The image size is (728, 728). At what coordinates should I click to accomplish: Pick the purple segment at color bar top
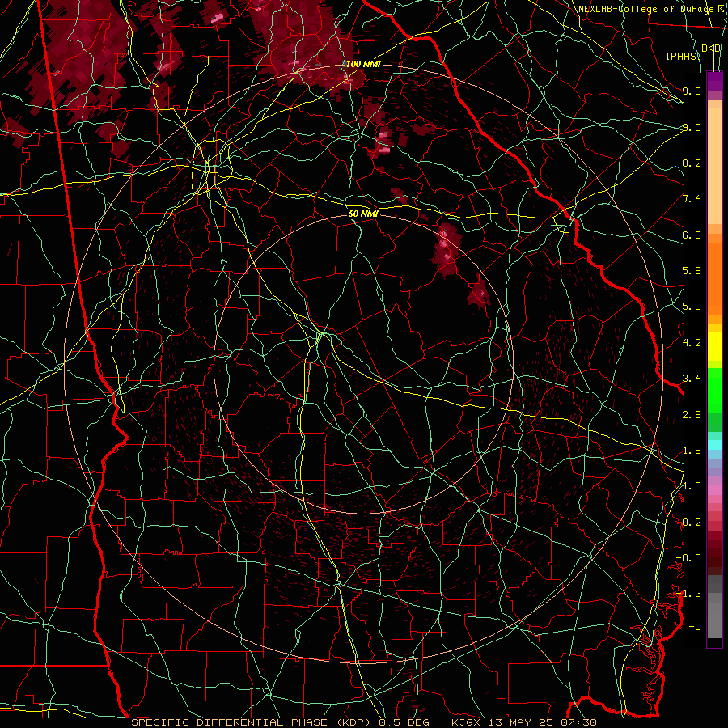pyautogui.click(x=714, y=81)
